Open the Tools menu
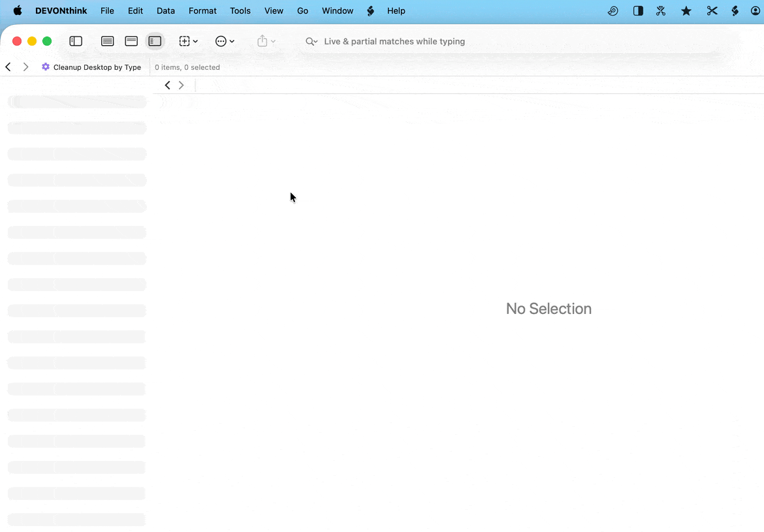Image resolution: width=764 pixels, height=532 pixels. [240, 11]
